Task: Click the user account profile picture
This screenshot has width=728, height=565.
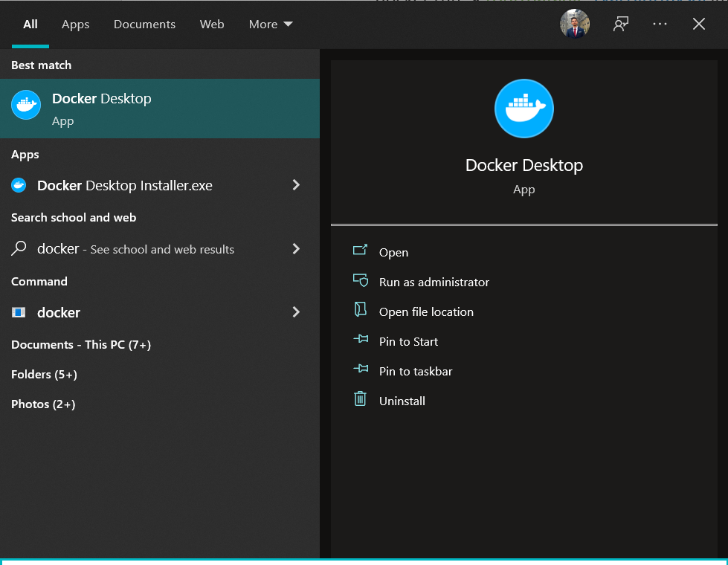Action: pos(574,23)
